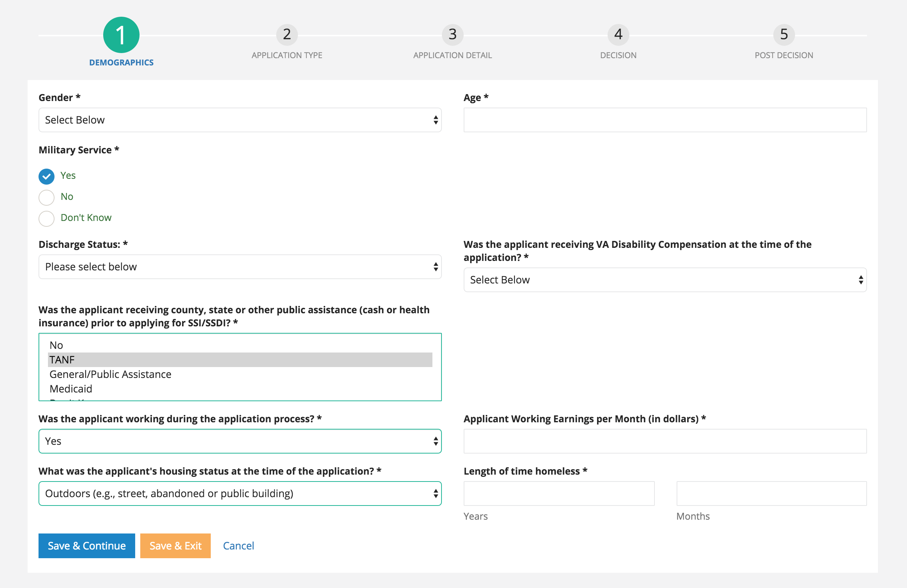The width and height of the screenshot is (907, 588).
Task: Focus the Age input field
Action: [665, 120]
